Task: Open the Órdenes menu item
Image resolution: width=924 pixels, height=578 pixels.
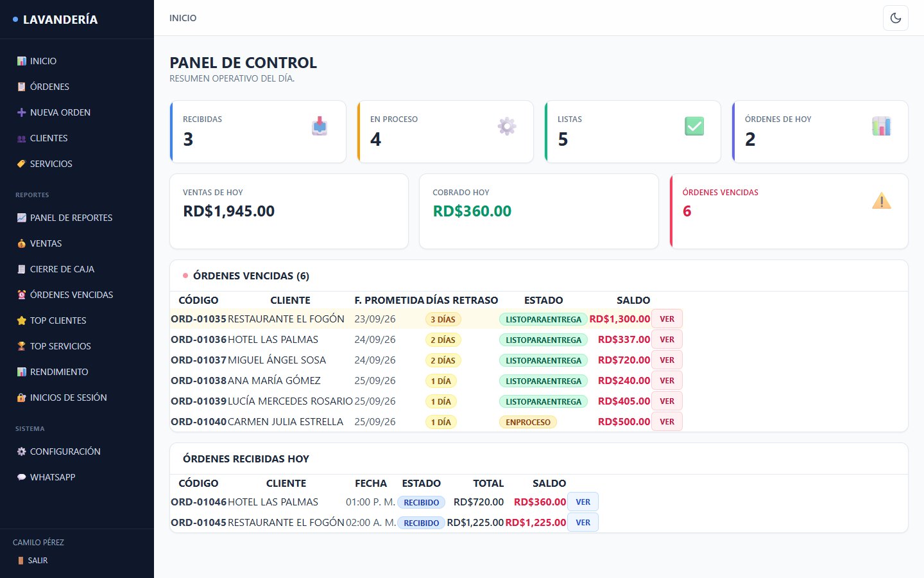Action: tap(77, 87)
